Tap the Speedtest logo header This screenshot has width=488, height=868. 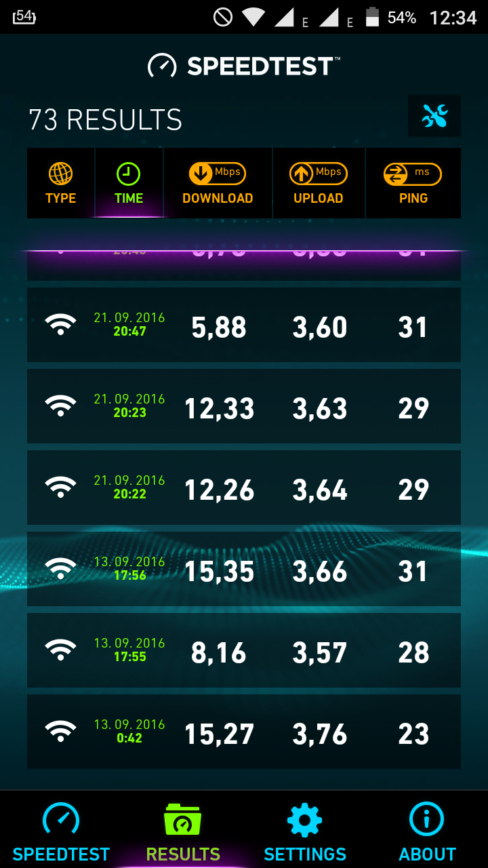(244, 66)
